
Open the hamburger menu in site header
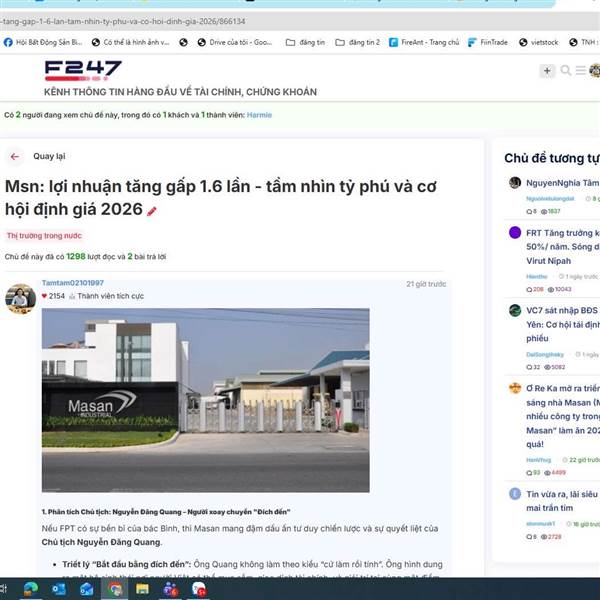pos(580,70)
